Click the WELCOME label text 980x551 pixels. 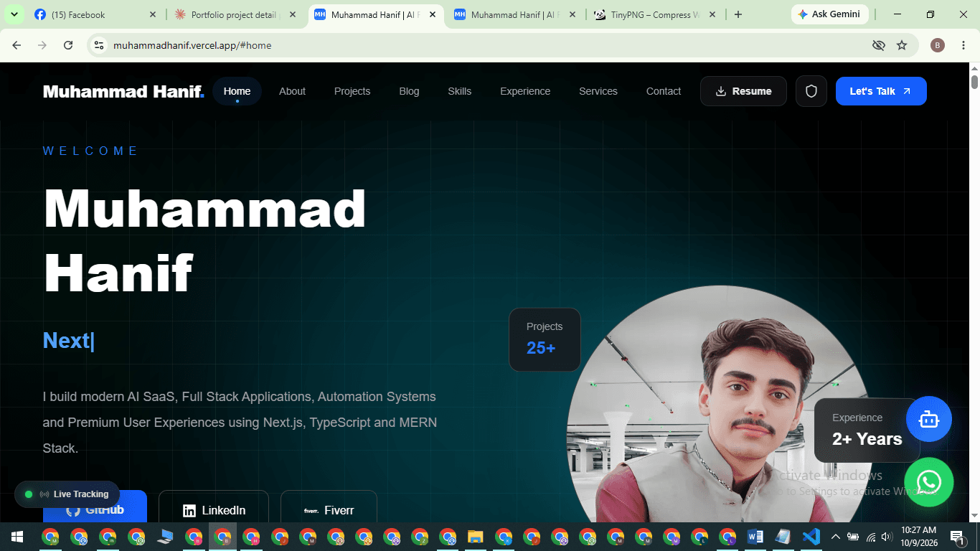pos(91,151)
